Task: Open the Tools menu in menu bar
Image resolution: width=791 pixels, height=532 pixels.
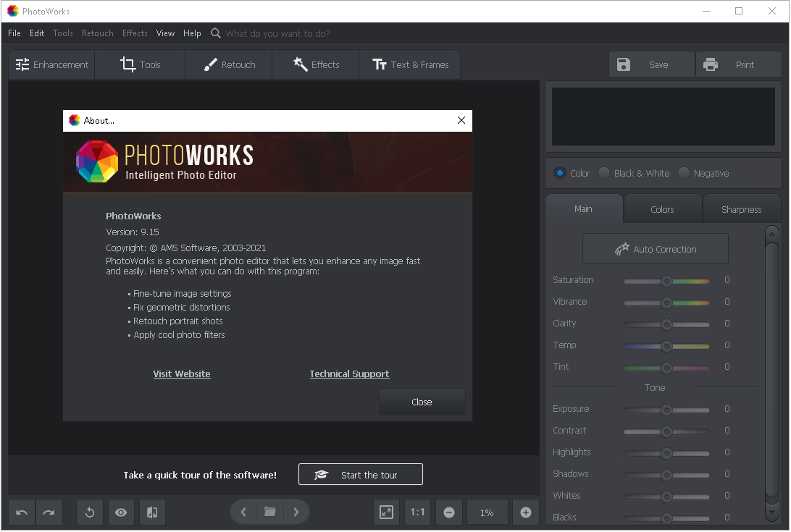Action: pyautogui.click(x=62, y=33)
